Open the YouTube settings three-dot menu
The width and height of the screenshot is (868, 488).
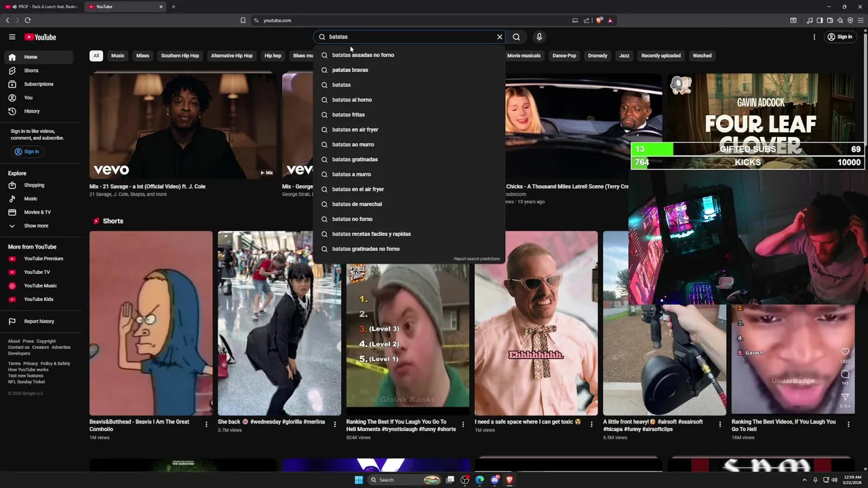coord(814,37)
